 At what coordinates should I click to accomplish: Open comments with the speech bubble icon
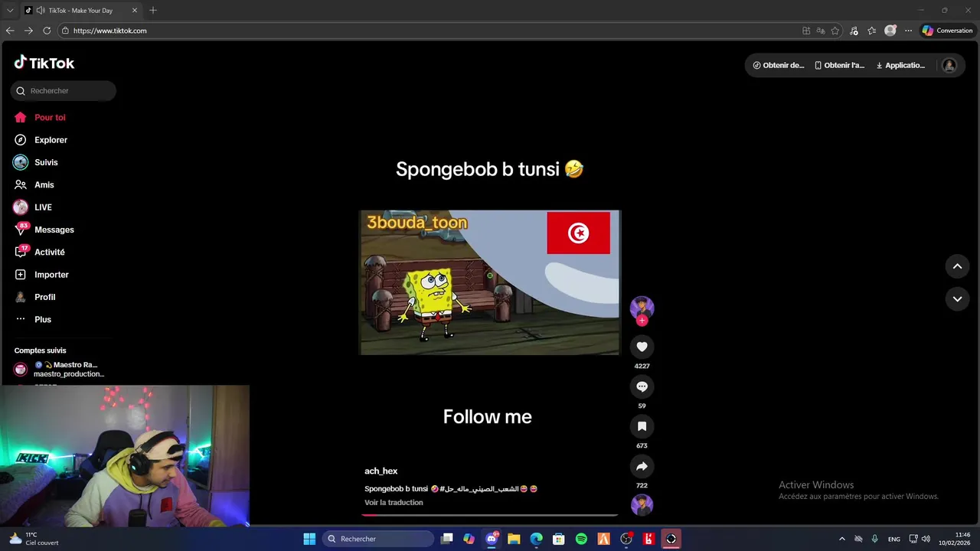[642, 386]
